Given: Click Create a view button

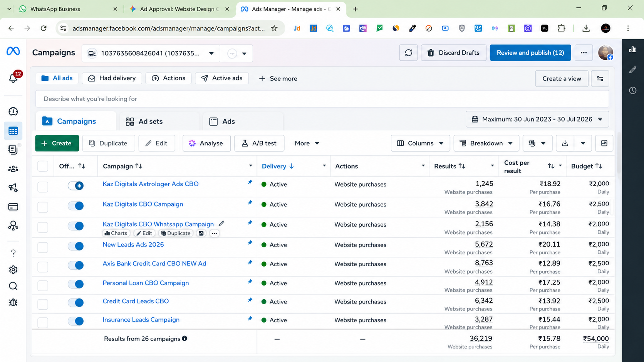Looking at the screenshot, I should pyautogui.click(x=562, y=78).
